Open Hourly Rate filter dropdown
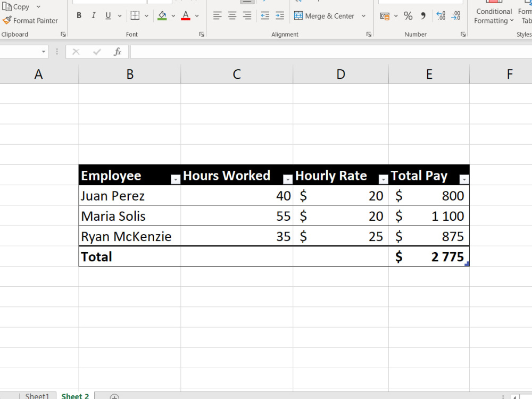Image resolution: width=532 pixels, height=399 pixels. [x=384, y=179]
